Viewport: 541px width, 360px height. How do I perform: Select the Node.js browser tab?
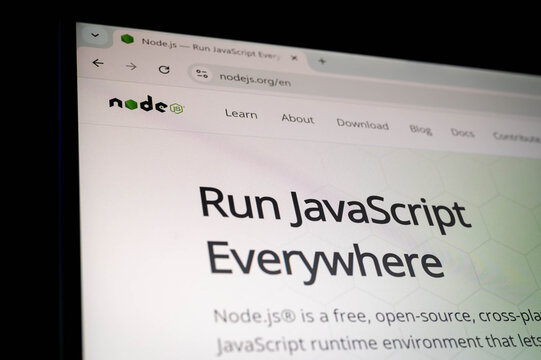tap(211, 48)
